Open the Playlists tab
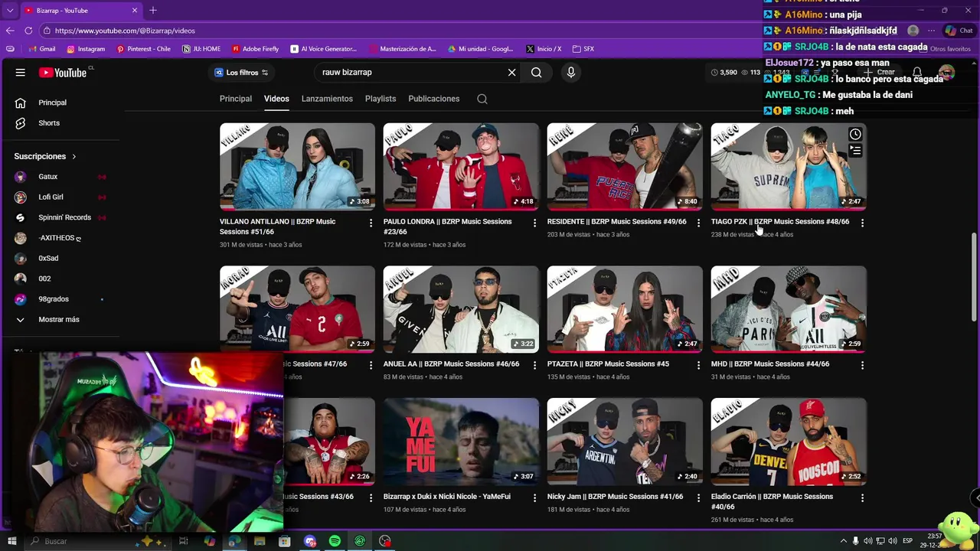Viewport: 980px width, 551px height. tap(381, 99)
